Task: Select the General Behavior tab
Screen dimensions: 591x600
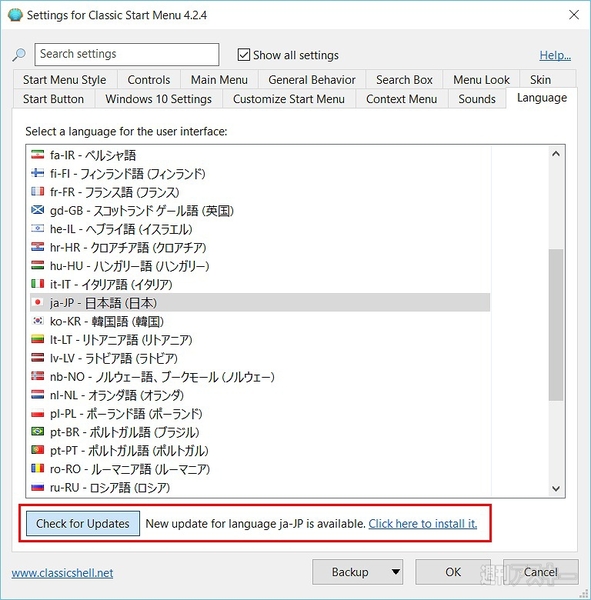Action: pos(312,80)
